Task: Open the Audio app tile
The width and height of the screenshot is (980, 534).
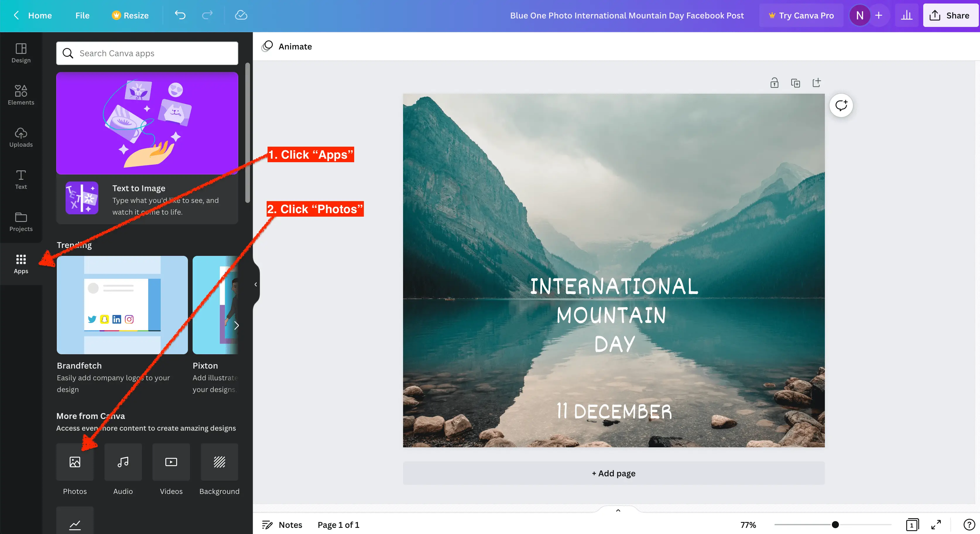Action: point(123,462)
